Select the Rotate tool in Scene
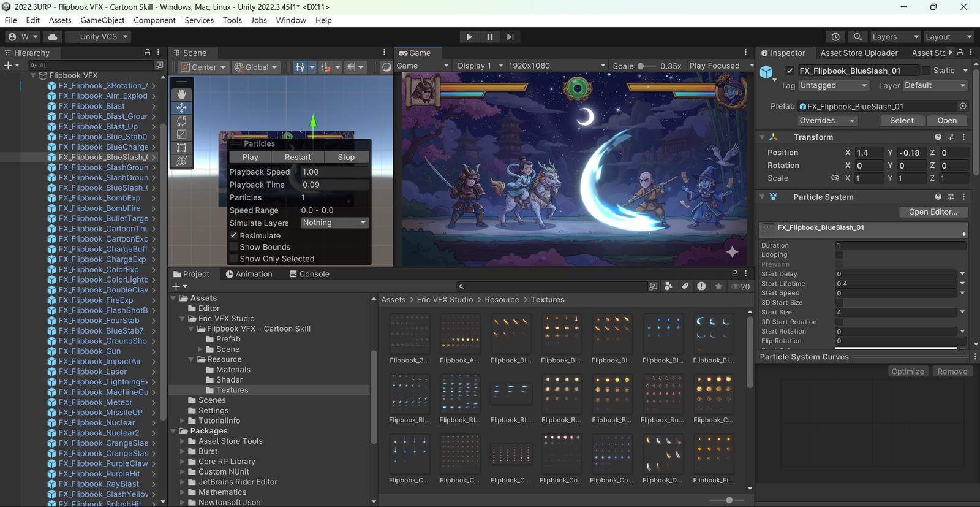Viewport: 980px width, 507px height. coord(182,121)
